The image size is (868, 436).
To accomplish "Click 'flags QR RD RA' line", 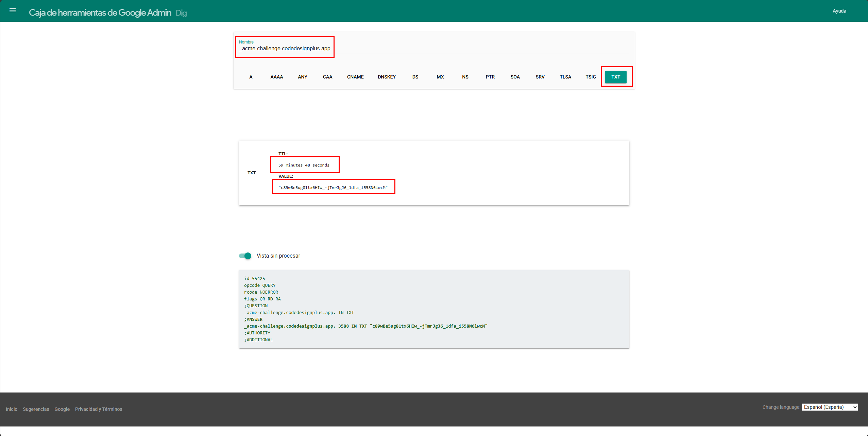I will [x=262, y=299].
